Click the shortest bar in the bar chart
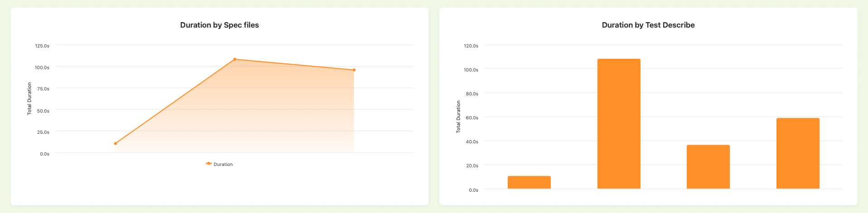Image resolution: width=868 pixels, height=213 pixels. [x=529, y=182]
